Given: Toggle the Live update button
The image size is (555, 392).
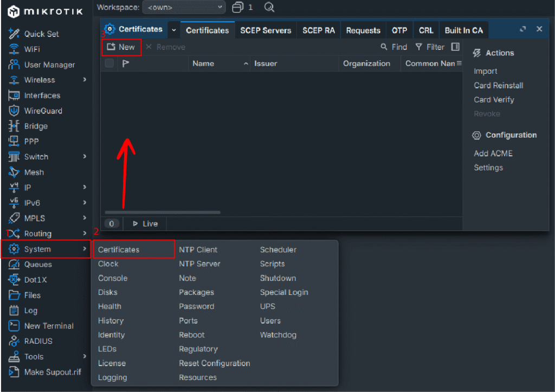Looking at the screenshot, I should click(x=145, y=224).
